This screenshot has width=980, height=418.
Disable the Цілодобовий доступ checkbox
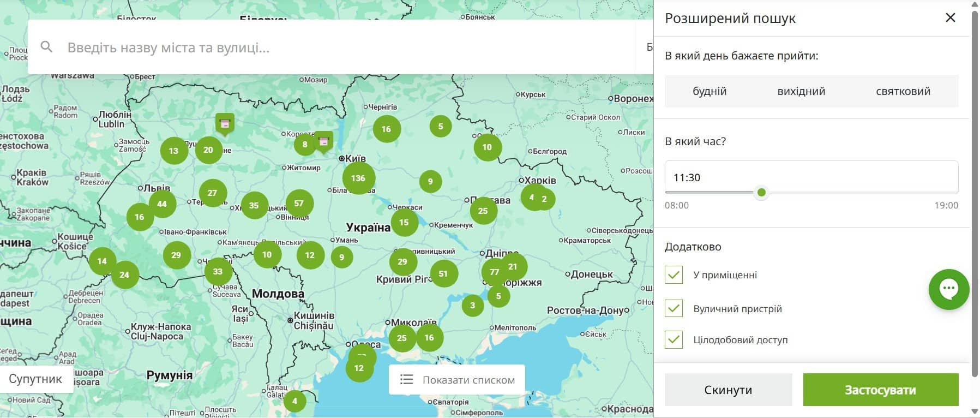coord(674,340)
